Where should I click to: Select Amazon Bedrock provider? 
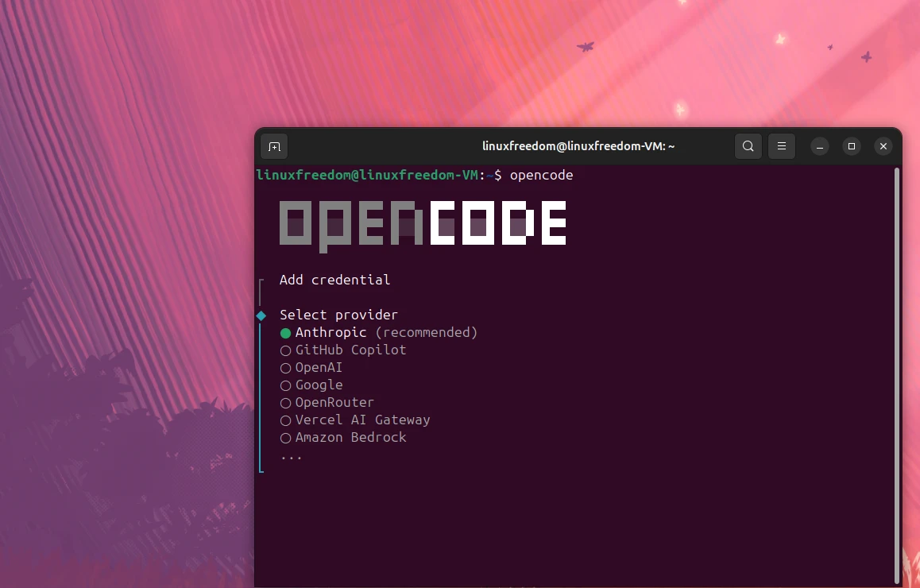click(x=350, y=437)
